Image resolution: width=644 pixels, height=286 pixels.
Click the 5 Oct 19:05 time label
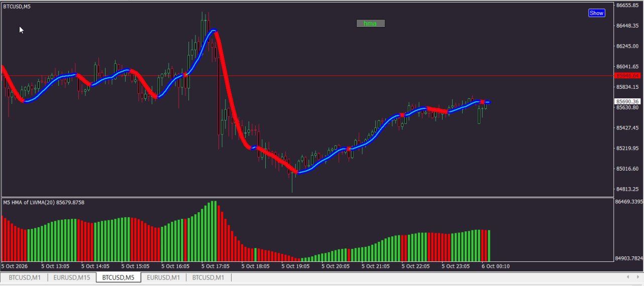[295, 266]
